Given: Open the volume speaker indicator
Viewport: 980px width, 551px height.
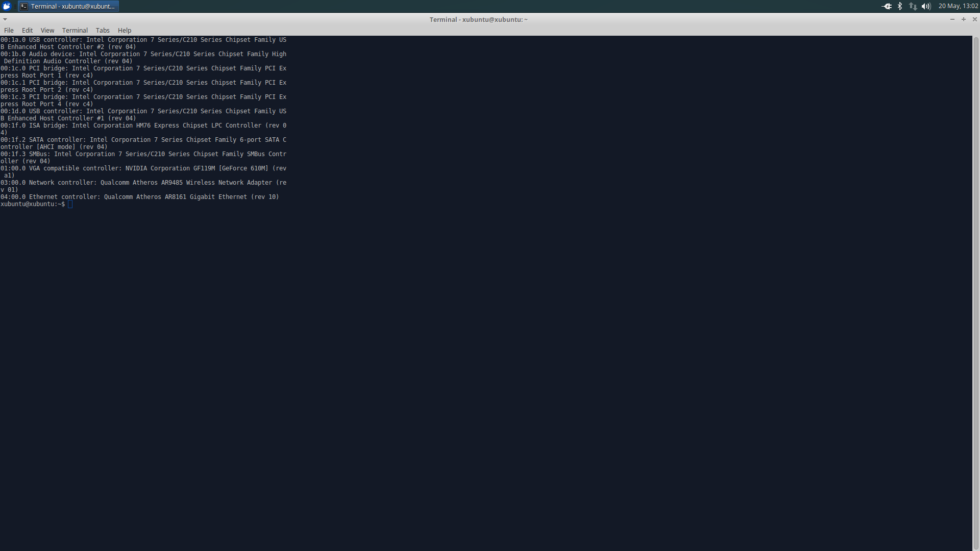Looking at the screenshot, I should tap(926, 6).
